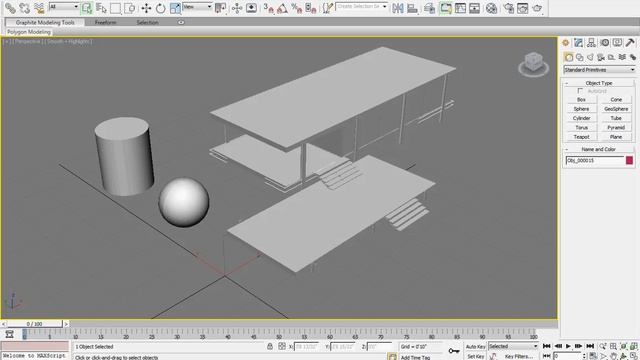Screen dimensions: 640x360
Task: Toggle the Selection Lock padlock icon
Action: pyautogui.click(x=270, y=346)
